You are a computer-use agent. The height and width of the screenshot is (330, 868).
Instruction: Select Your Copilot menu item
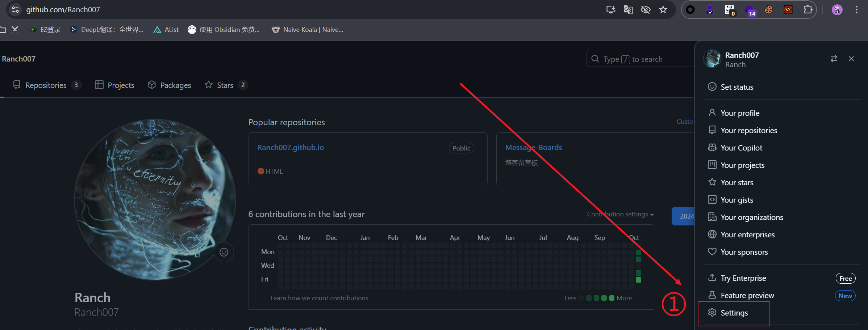(741, 148)
